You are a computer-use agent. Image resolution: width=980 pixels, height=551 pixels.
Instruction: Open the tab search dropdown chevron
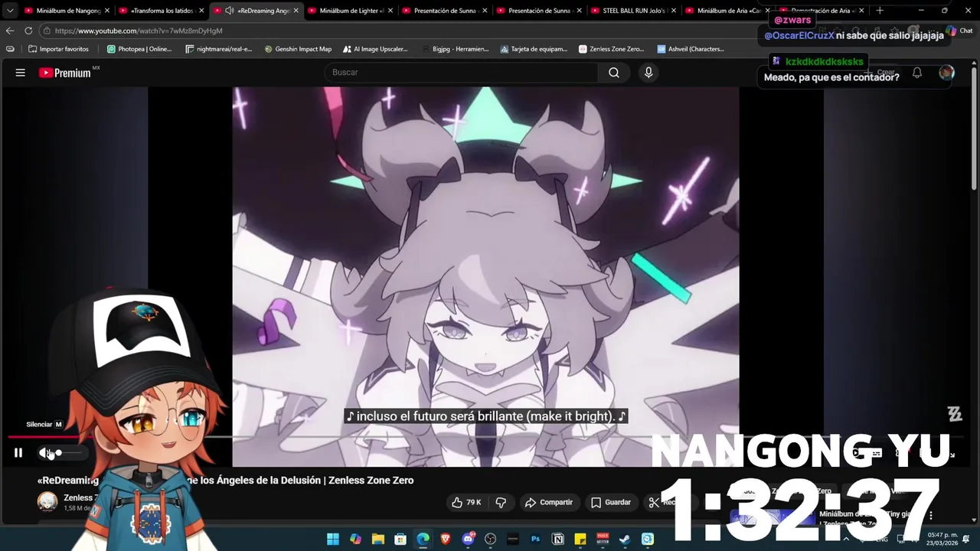(9, 11)
